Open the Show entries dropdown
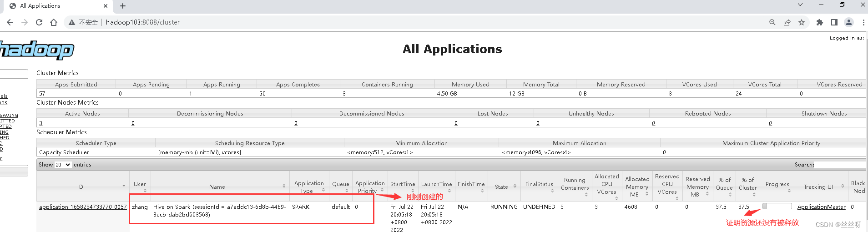The height and width of the screenshot is (232, 868). pos(63,165)
